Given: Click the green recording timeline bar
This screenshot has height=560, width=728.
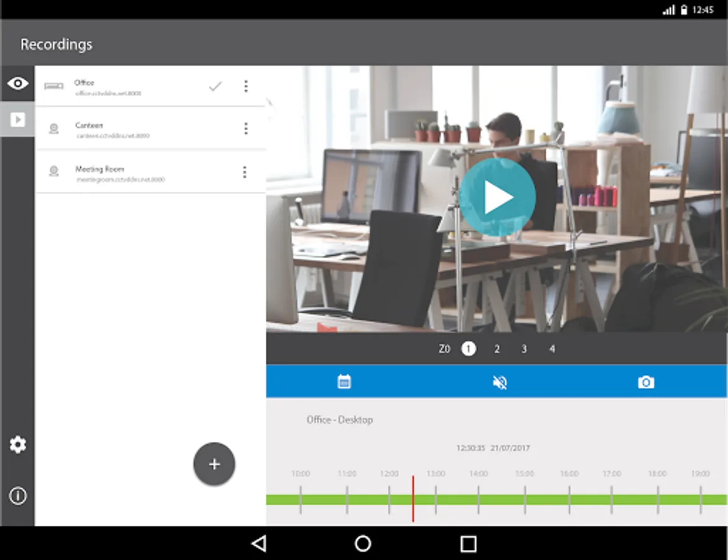Looking at the screenshot, I should (x=497, y=500).
